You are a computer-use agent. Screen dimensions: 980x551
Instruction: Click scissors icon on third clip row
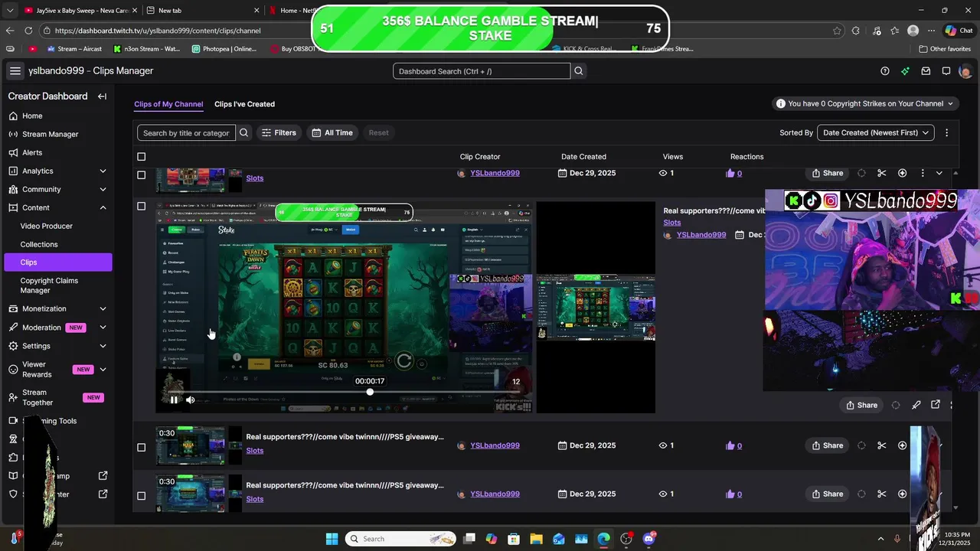point(881,445)
